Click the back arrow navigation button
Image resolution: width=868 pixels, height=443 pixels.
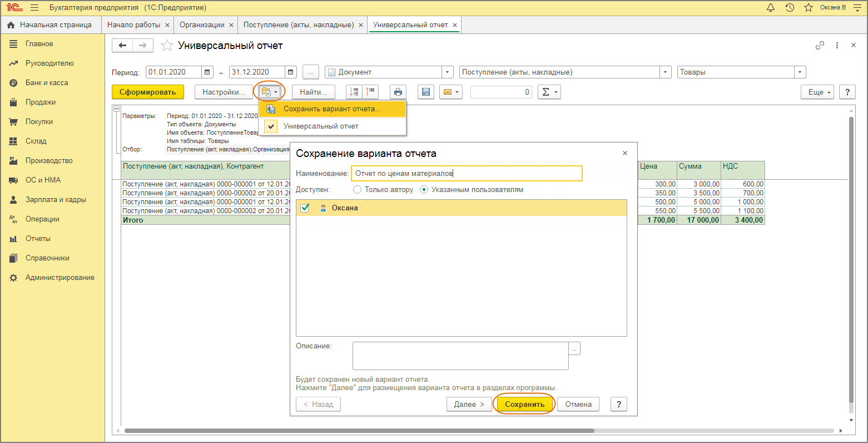point(122,46)
